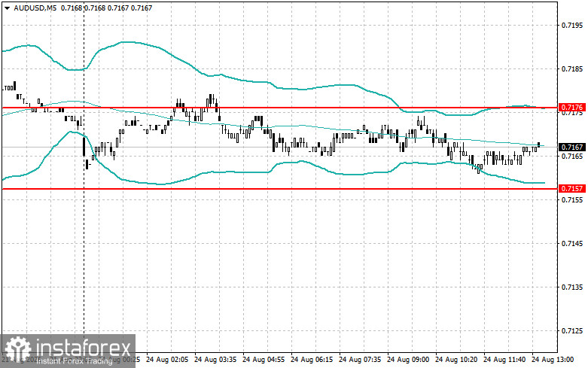Pick the 0.7195 price scale value
Viewport: 588px width, 368px height.
(572, 26)
